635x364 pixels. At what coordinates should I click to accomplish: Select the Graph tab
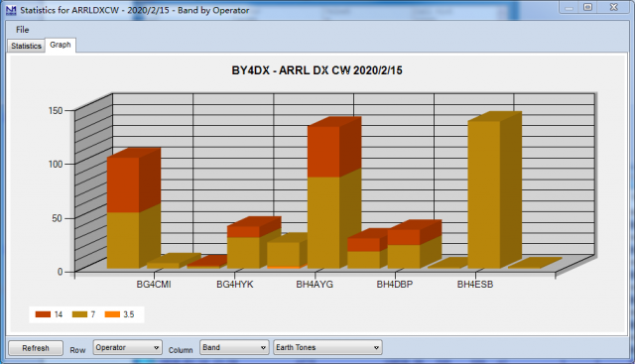click(x=61, y=45)
